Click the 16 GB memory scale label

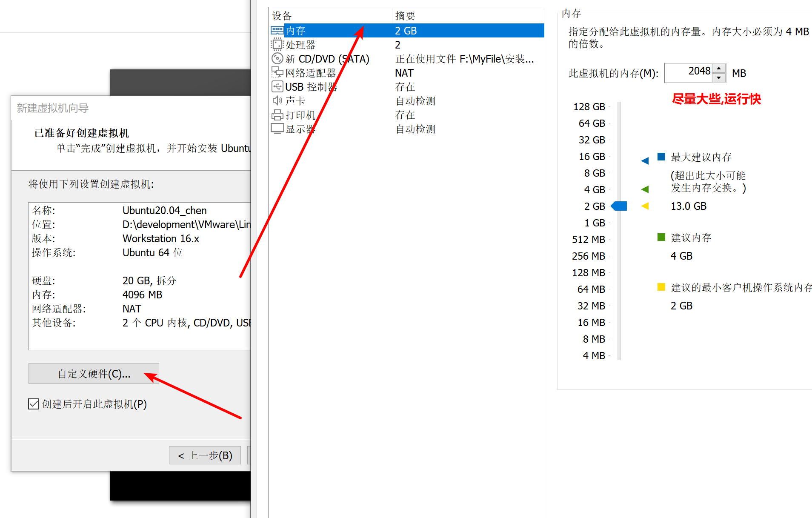pos(592,157)
